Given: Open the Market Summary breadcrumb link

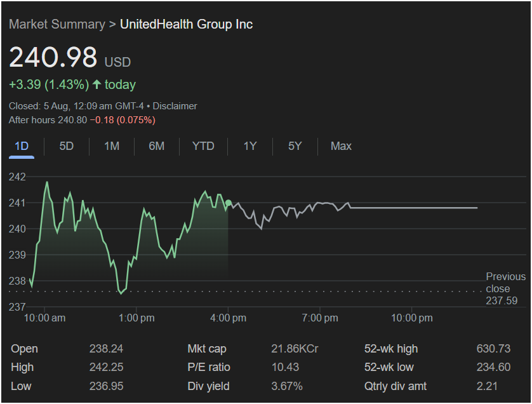Looking at the screenshot, I should pyautogui.click(x=57, y=24).
